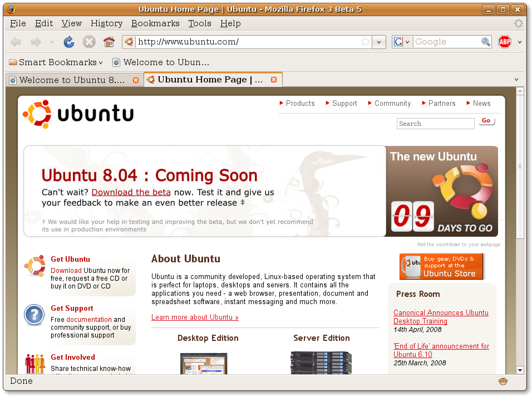Close the Ubuntu Home Page tab
The width and height of the screenshot is (532, 396).
[x=274, y=80]
